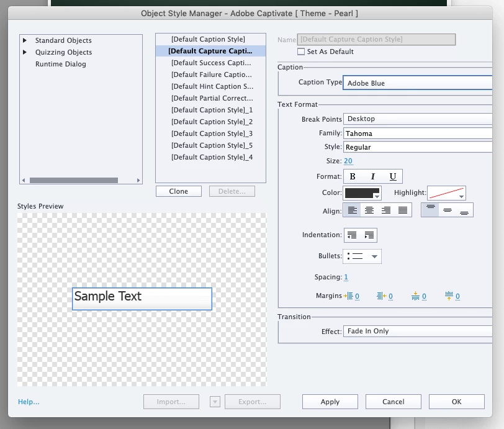Click the Export... button
This screenshot has width=504, height=429.
(253, 402)
